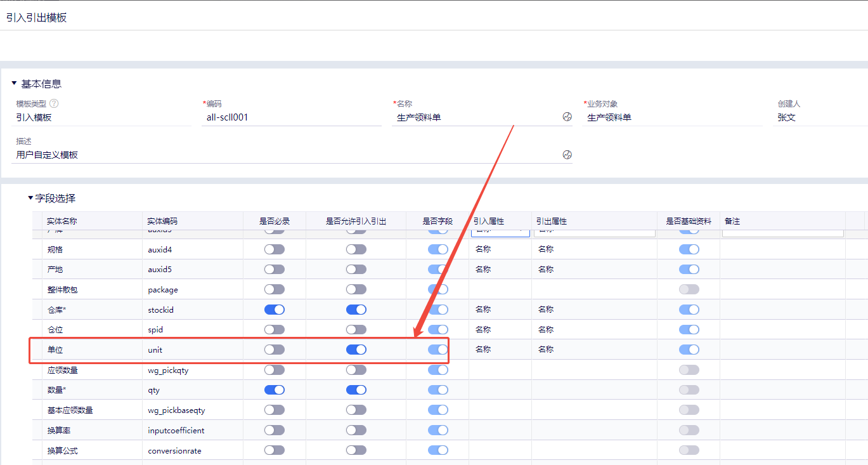Enable 是否允许引入引出 for the 规格 row
Screen dimensions: 868x465
[356, 249]
